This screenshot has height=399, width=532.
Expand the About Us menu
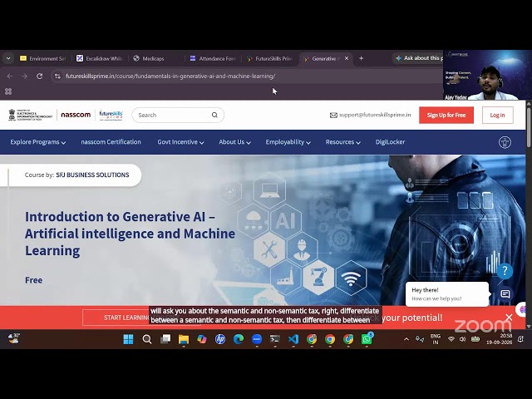pos(234,142)
